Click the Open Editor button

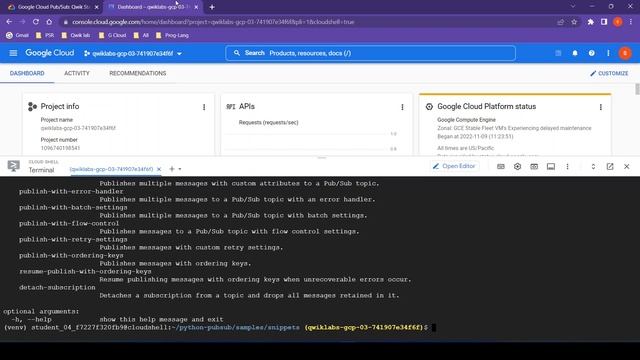coord(454,166)
